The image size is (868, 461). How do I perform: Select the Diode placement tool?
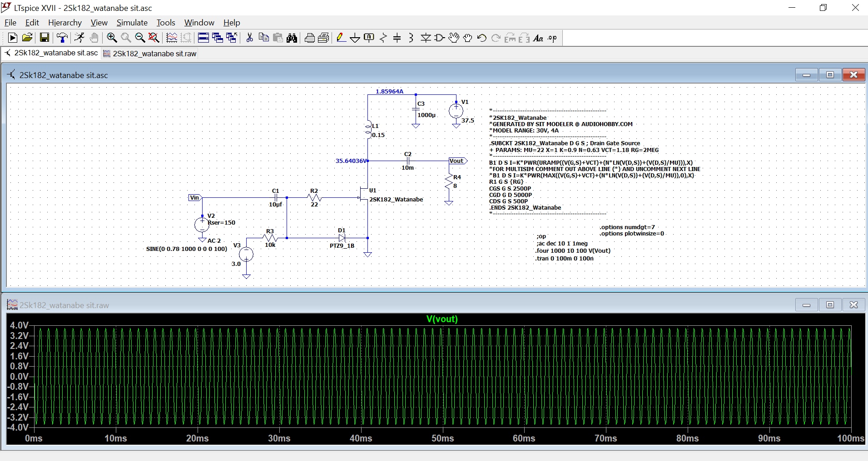[426, 38]
